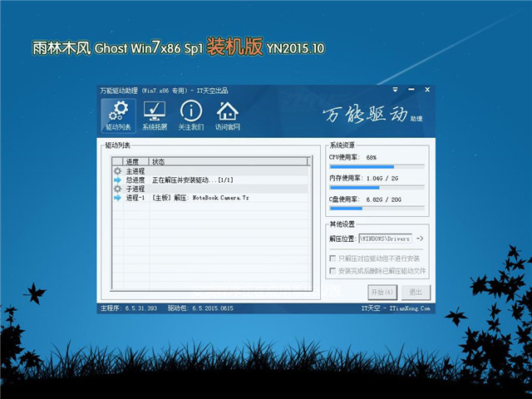Click the CPU使用率 progress bar

coord(377,166)
